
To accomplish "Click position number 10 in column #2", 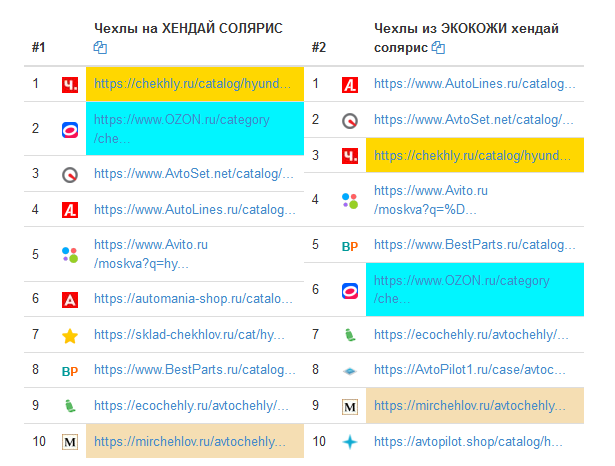I will pos(319,442).
